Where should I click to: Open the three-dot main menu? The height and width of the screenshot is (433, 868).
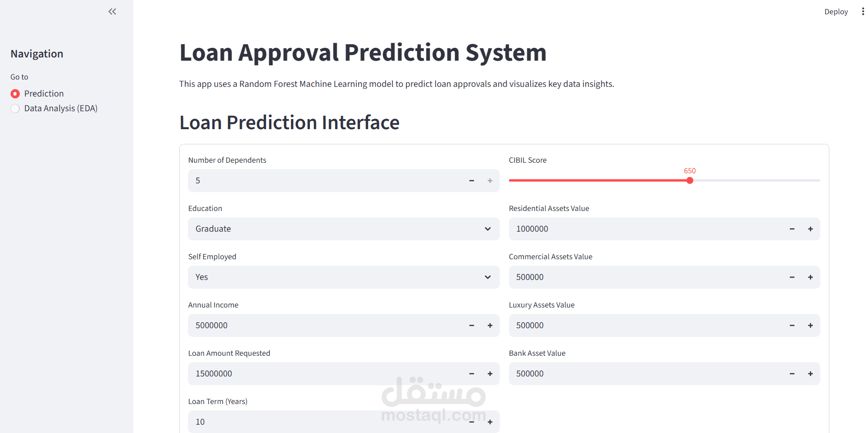click(x=862, y=11)
